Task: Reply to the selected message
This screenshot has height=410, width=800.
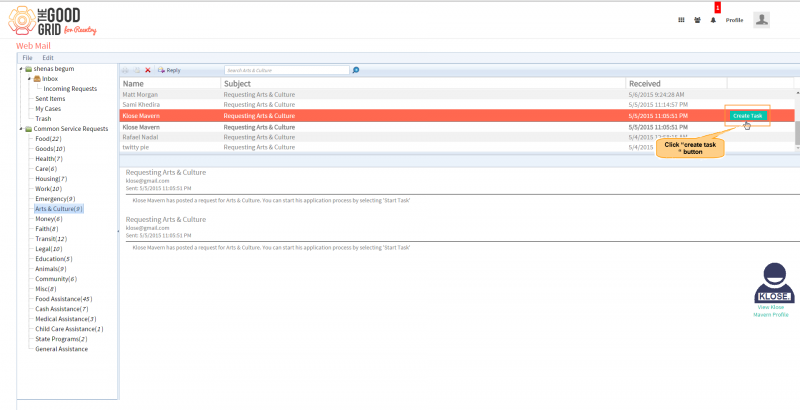Action: (169, 70)
